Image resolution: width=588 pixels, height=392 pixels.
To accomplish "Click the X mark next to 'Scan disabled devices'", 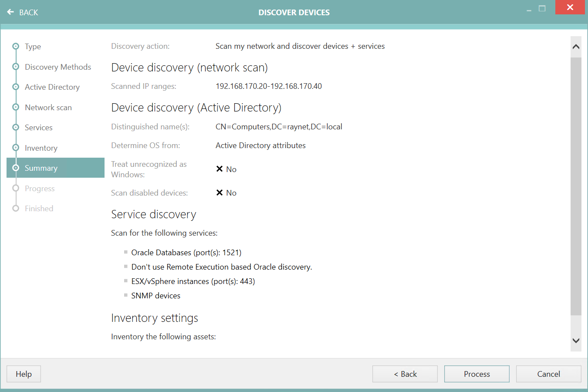I will (x=219, y=193).
